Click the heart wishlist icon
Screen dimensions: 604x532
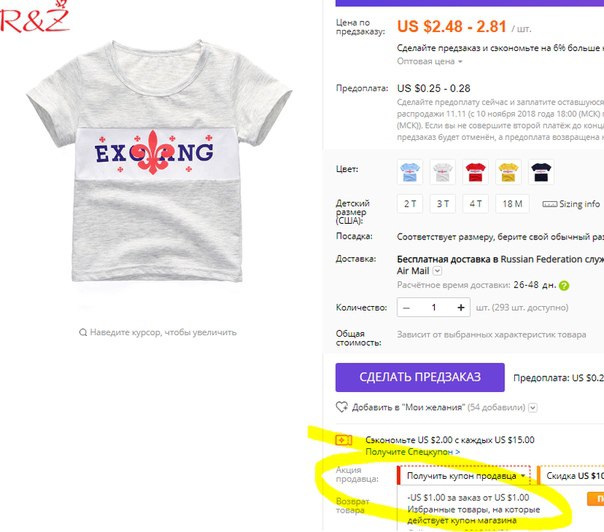click(342, 407)
